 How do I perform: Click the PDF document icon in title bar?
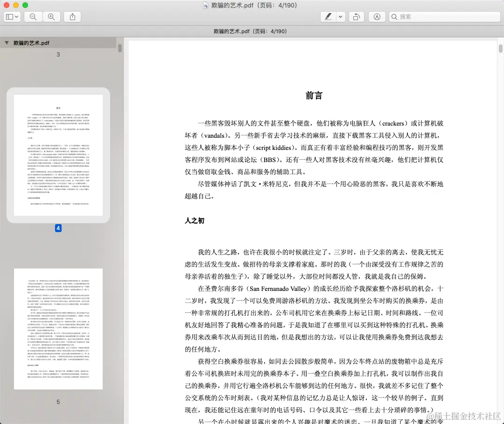(206, 5)
